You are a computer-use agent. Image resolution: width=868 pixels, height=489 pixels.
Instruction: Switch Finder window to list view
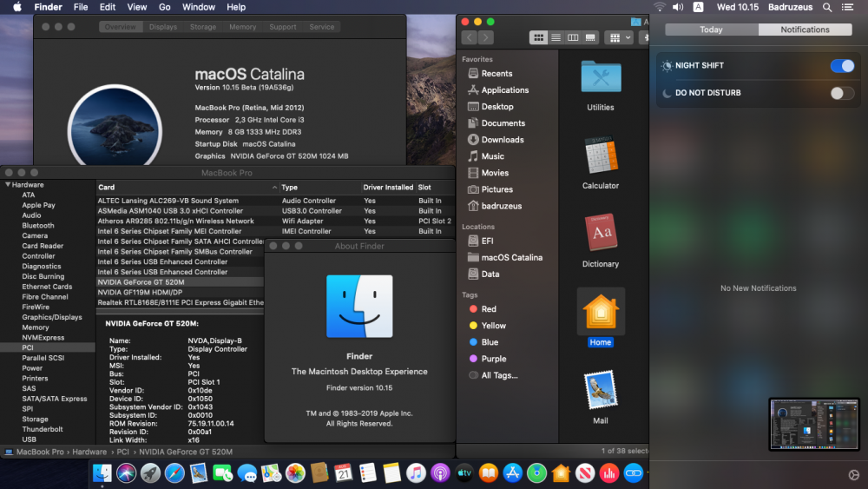pyautogui.click(x=556, y=37)
